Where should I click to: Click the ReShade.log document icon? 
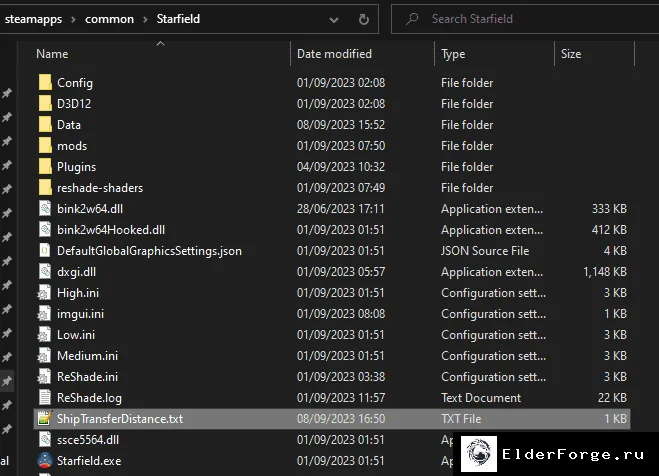pos(45,397)
